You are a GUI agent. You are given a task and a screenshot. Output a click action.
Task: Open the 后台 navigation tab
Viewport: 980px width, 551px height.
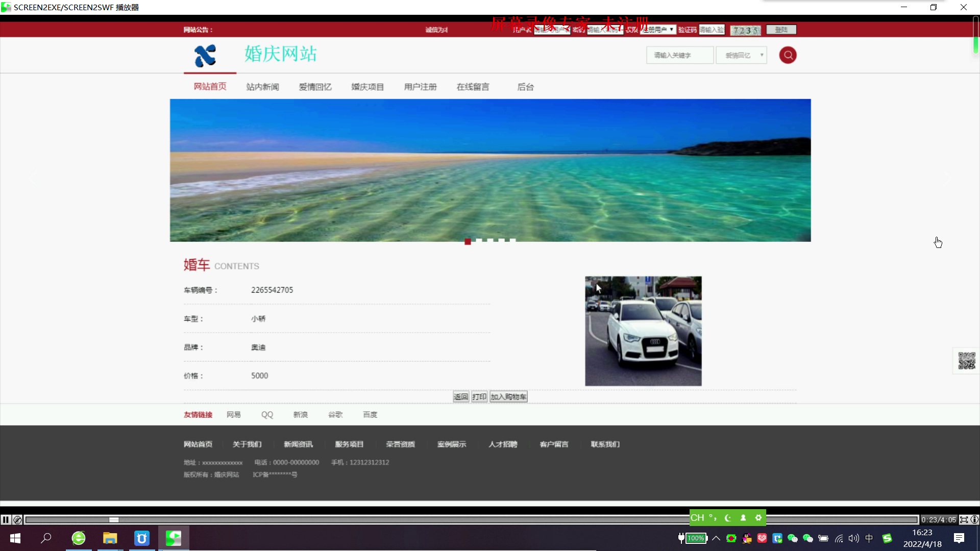pyautogui.click(x=525, y=87)
